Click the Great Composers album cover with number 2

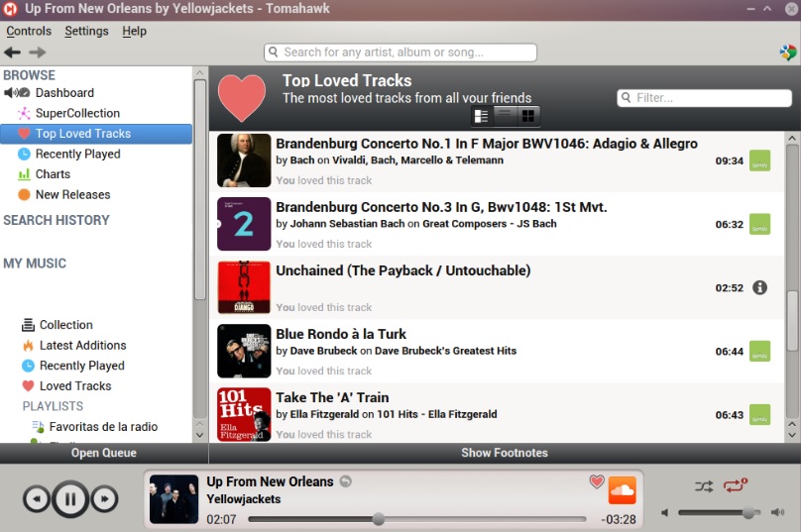click(x=244, y=224)
